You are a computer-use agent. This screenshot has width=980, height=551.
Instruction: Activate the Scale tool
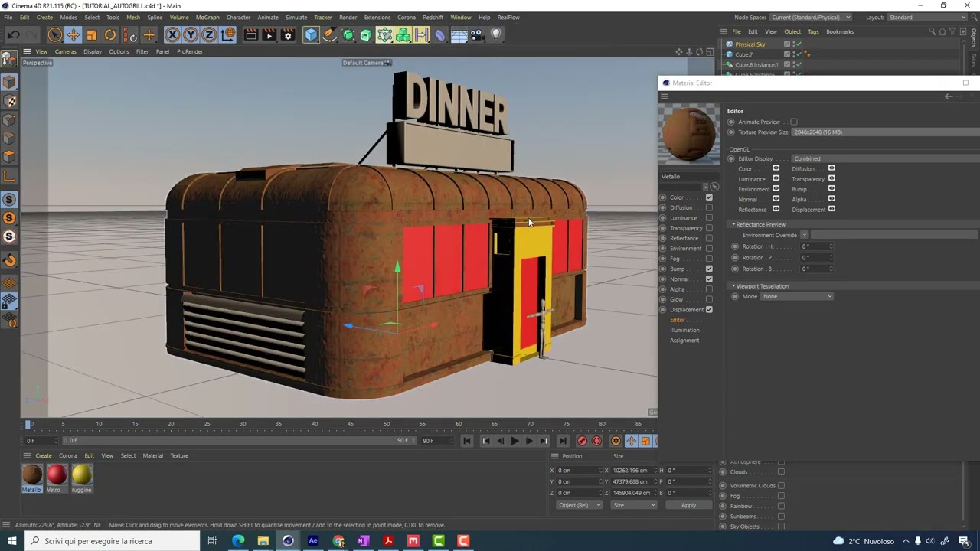(92, 34)
